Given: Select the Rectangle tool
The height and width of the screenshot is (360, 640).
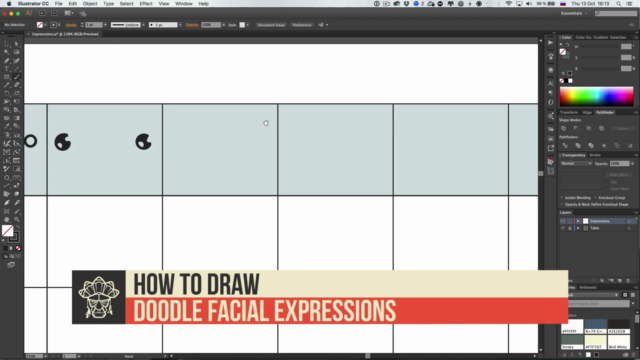Looking at the screenshot, I should pyautogui.click(x=7, y=77).
